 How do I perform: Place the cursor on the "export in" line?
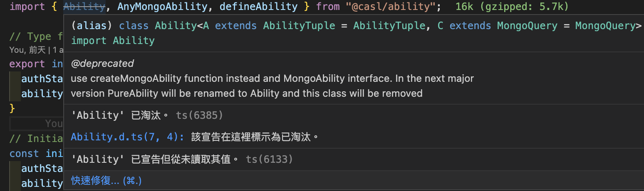pyautogui.click(x=36, y=64)
